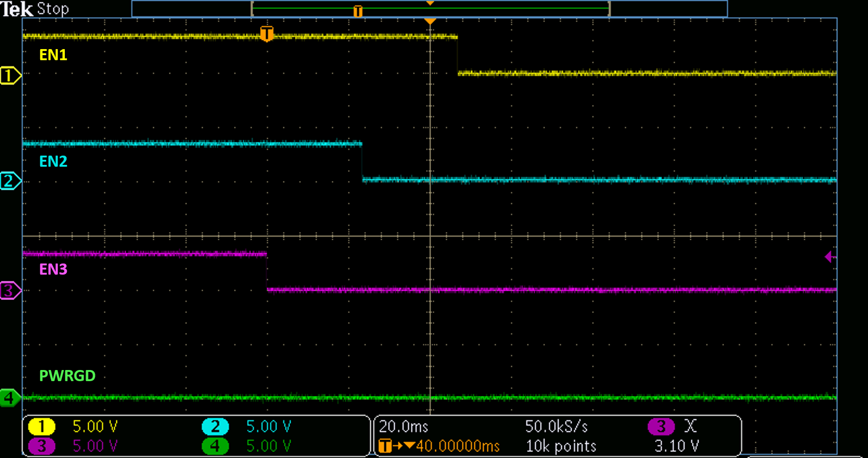Select the orange T marker on EN1 trace
The height and width of the screenshot is (458, 868).
(x=267, y=33)
